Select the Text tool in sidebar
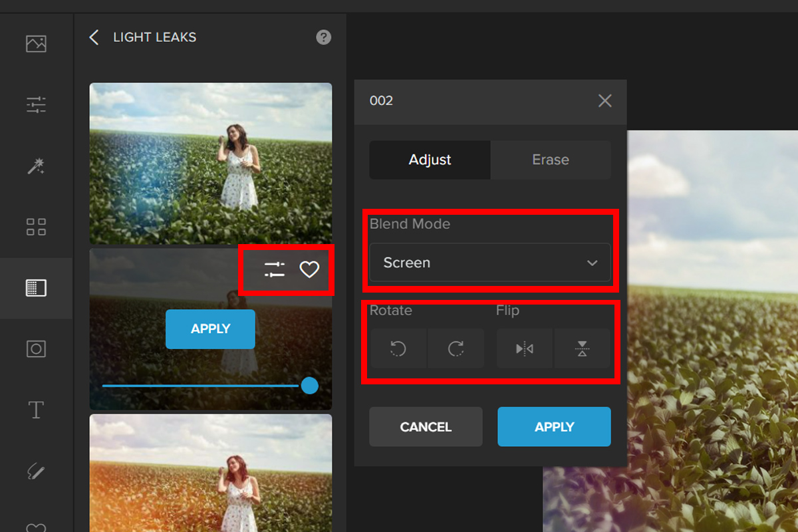The image size is (798, 532). 36,410
